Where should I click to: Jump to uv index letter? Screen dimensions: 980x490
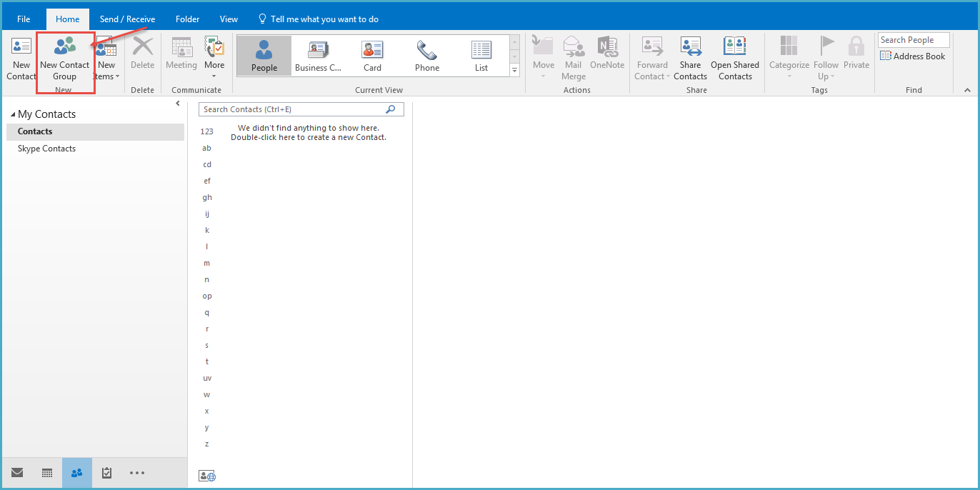point(207,378)
